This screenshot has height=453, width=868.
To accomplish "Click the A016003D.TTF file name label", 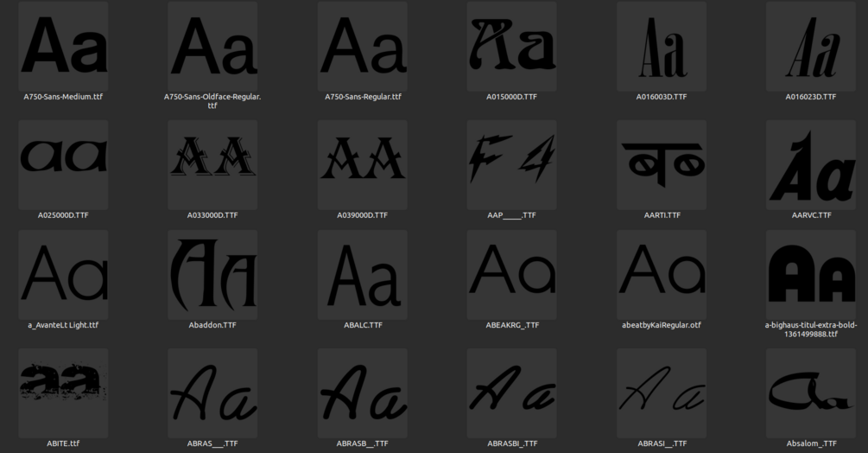I will pyautogui.click(x=662, y=96).
